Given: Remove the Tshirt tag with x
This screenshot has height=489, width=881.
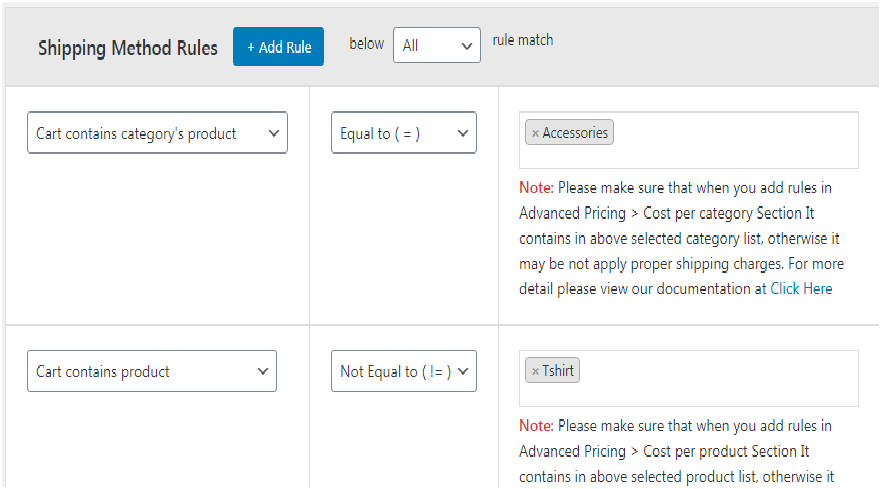Looking at the screenshot, I should click(x=535, y=372).
